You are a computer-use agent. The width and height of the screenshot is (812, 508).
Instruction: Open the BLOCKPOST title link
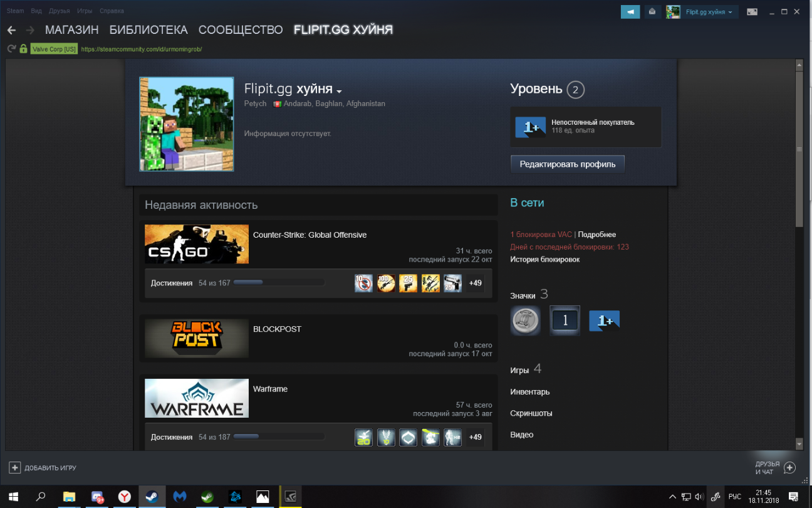277,329
